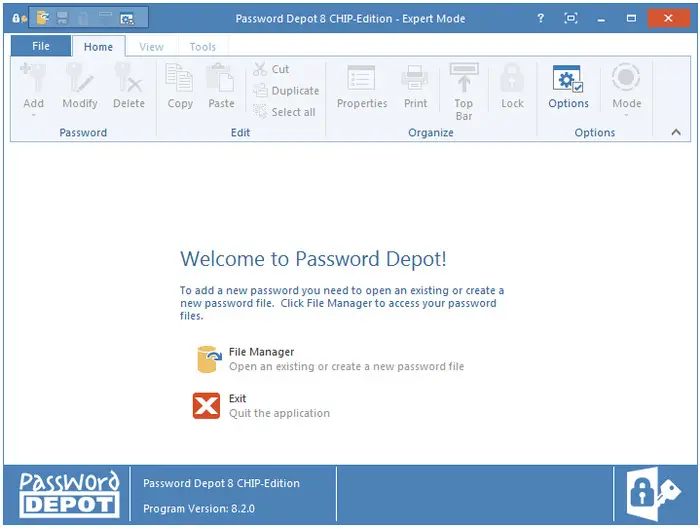700x528 pixels.
Task: Click 'Welcome to Password Depot!' heading
Action: pyautogui.click(x=313, y=259)
